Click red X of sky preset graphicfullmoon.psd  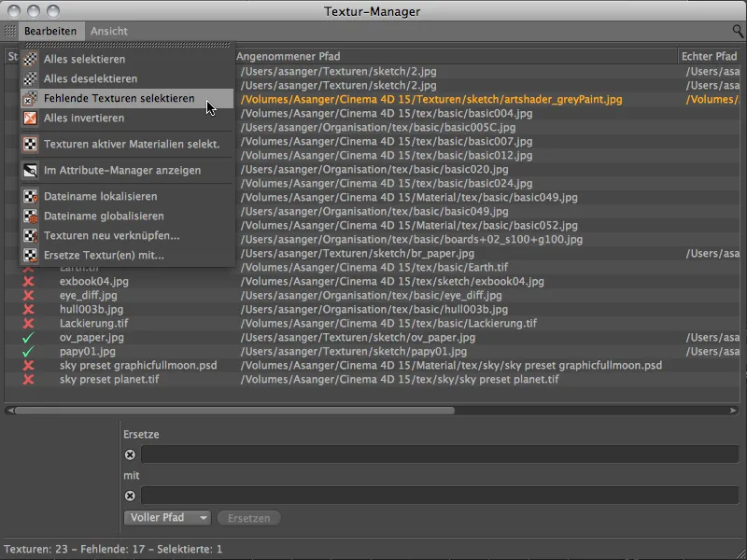pos(29,365)
